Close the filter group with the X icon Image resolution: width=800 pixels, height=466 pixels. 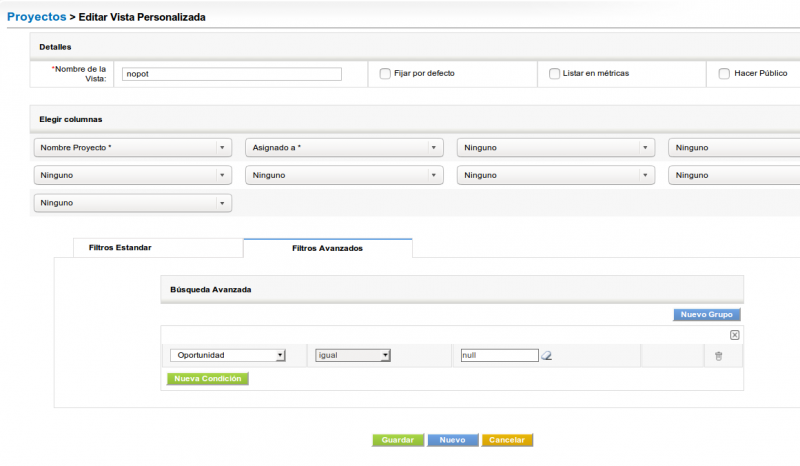coord(734,335)
